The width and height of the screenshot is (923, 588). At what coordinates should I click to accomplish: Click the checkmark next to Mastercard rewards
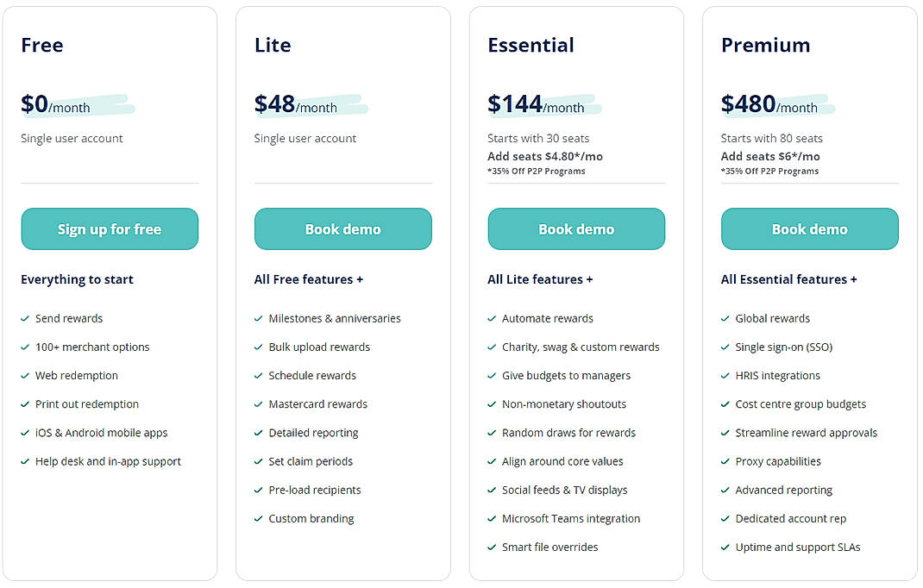click(x=258, y=403)
